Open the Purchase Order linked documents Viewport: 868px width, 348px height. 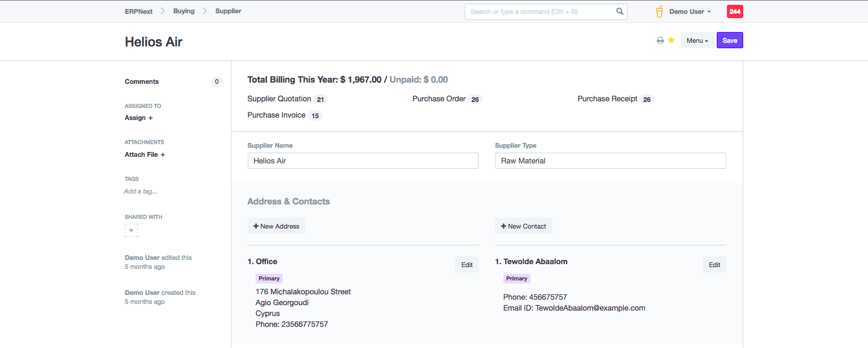[439, 99]
